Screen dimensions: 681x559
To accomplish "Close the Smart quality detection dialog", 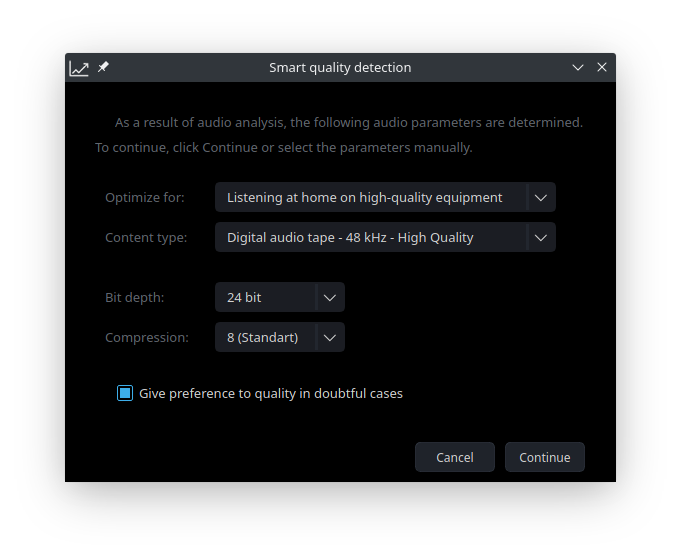I will [602, 67].
